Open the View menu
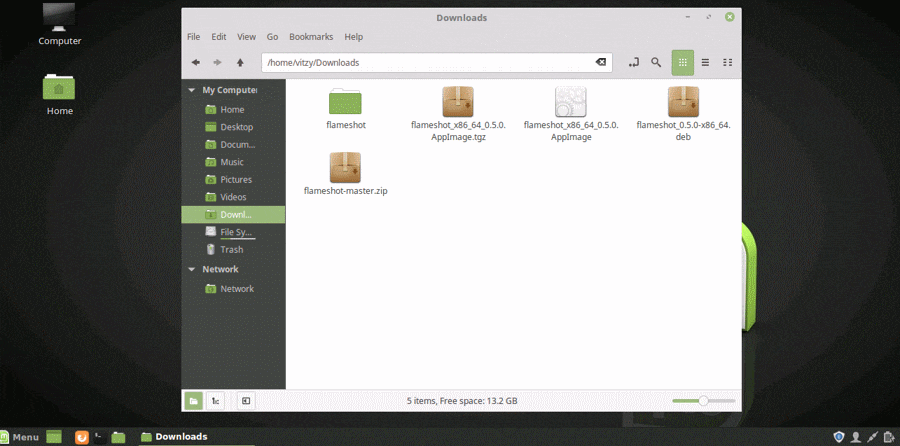Viewport: 900px width, 446px height. (x=246, y=37)
